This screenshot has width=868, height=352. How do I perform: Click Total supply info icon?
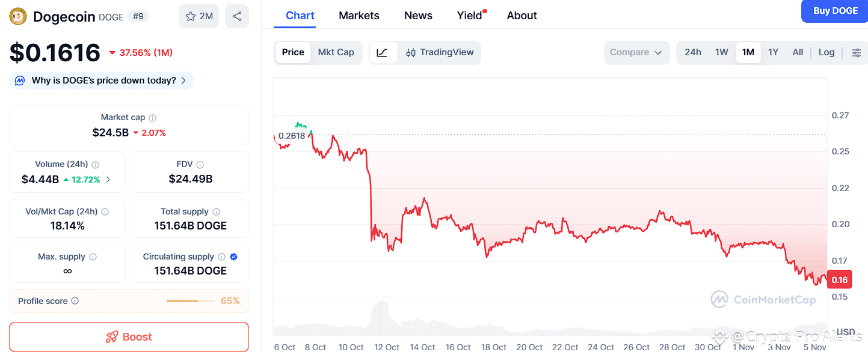tap(217, 211)
